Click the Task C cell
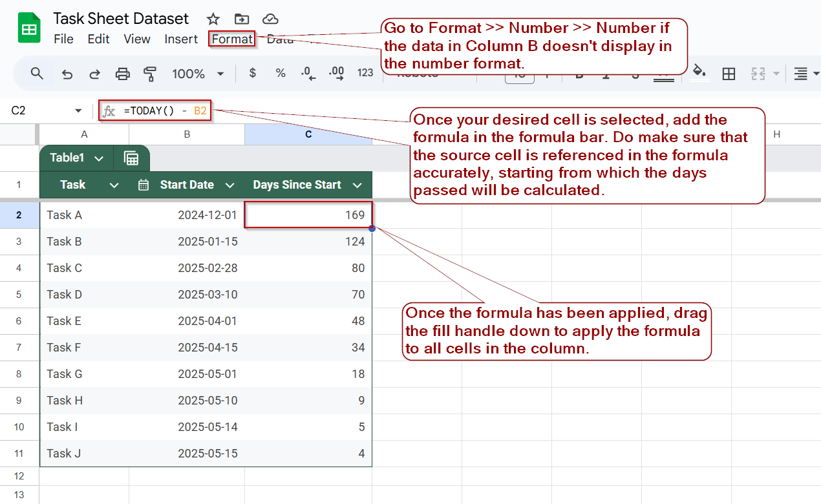 [84, 268]
